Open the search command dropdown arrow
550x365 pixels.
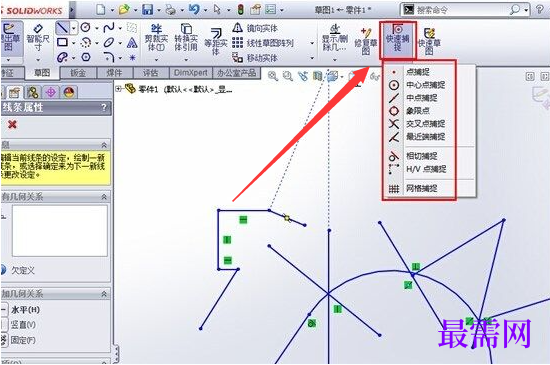pos(526,10)
